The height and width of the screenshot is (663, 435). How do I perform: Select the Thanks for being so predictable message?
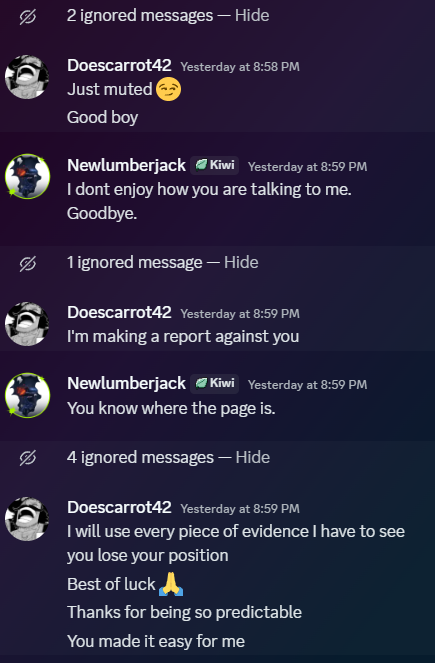184,612
